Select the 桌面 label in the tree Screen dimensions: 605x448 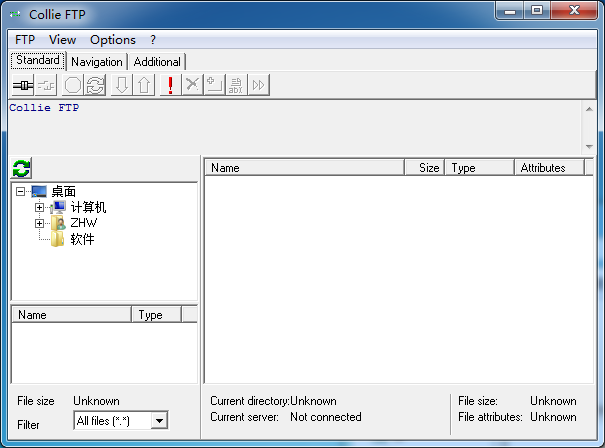click(x=64, y=191)
